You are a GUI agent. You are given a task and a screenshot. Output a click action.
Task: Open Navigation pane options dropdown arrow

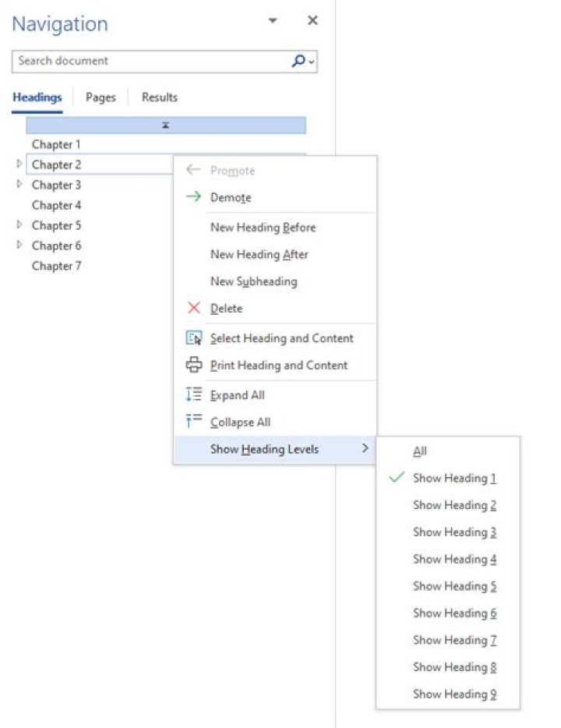pyautogui.click(x=273, y=21)
